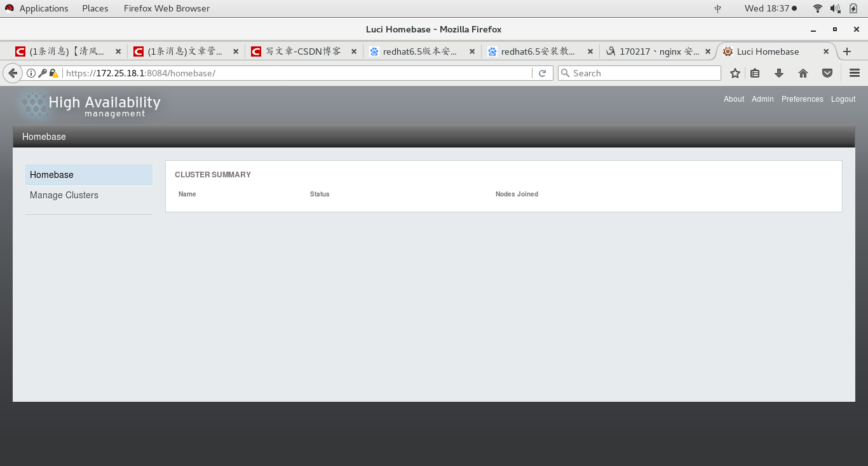Close the Luci Homebase tab
The width and height of the screenshot is (868, 466).
tap(826, 51)
